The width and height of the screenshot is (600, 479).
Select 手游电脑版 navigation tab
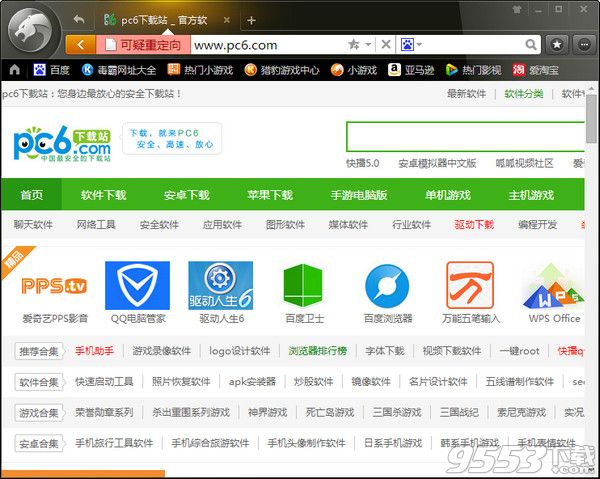[x=359, y=195]
